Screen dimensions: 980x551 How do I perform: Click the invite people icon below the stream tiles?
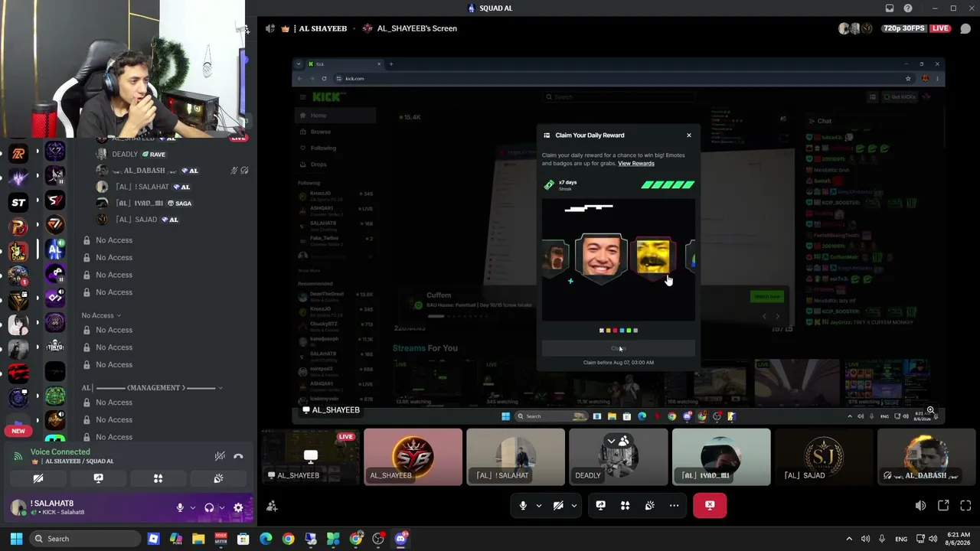click(272, 506)
